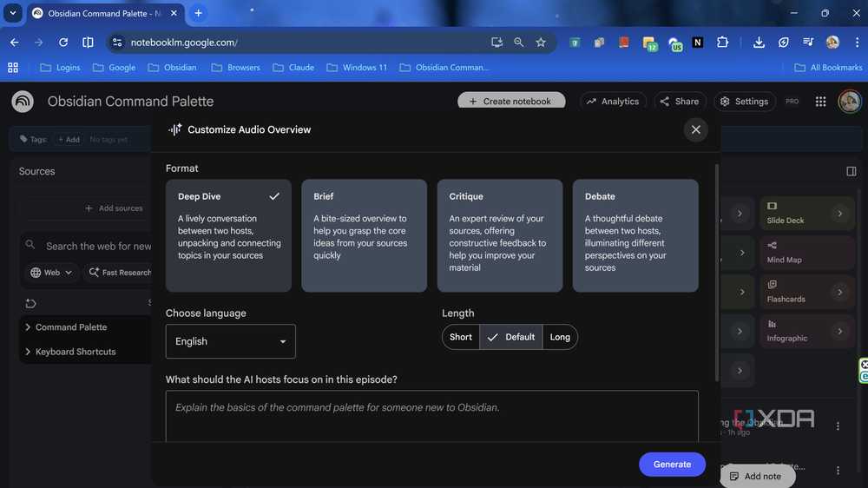Open a new browser tab
The width and height of the screenshot is (868, 488).
198,13
